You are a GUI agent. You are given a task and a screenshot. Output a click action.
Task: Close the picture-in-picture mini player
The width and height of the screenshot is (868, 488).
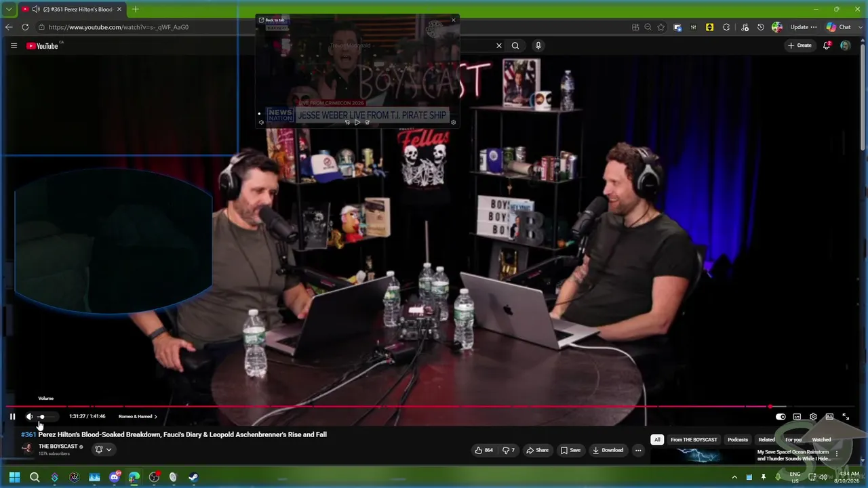(454, 20)
